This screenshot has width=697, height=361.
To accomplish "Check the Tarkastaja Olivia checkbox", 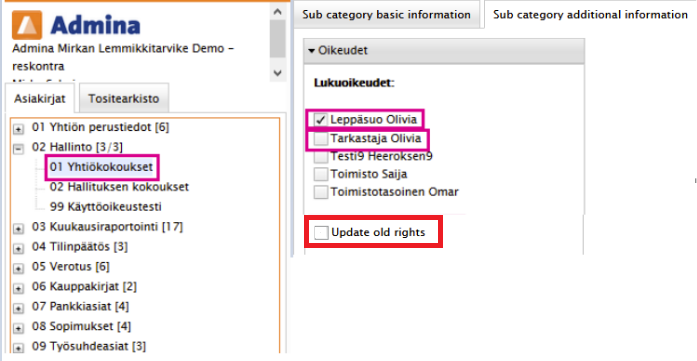I will click(x=320, y=139).
